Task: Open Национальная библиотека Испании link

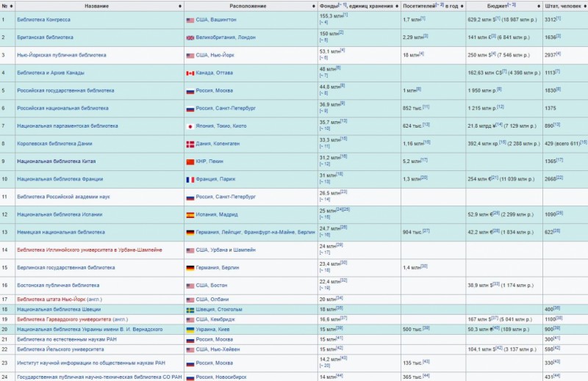Action: tap(60, 214)
